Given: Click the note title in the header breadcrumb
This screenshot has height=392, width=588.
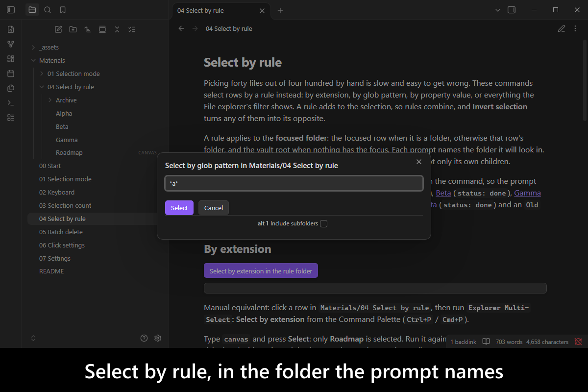Looking at the screenshot, I should coord(229,29).
